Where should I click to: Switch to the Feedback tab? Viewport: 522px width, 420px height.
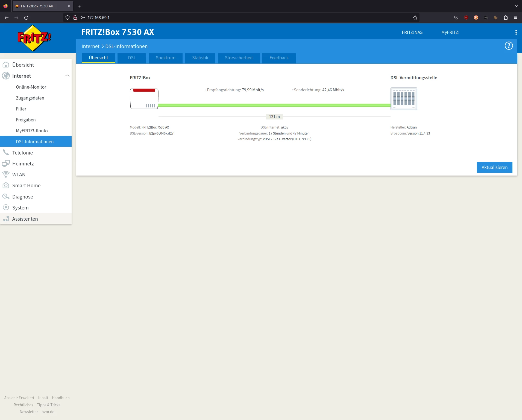click(279, 58)
